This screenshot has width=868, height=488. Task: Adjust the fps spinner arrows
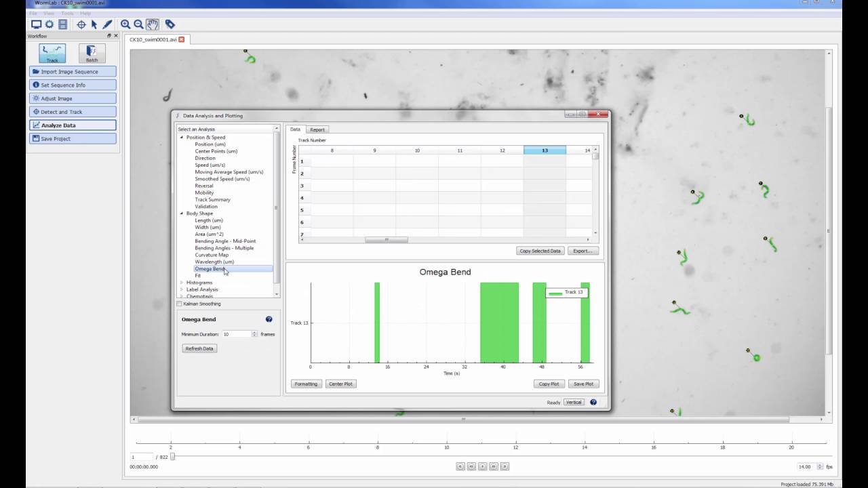click(820, 466)
